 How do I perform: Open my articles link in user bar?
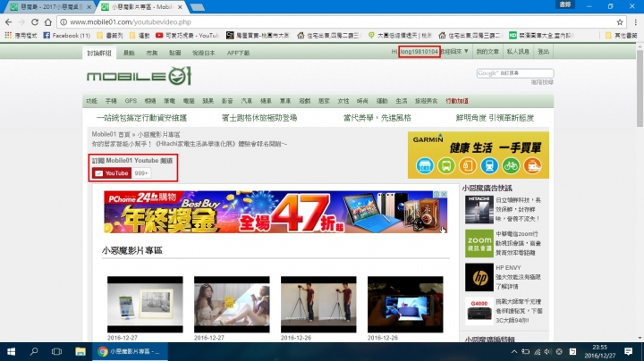[x=487, y=52]
